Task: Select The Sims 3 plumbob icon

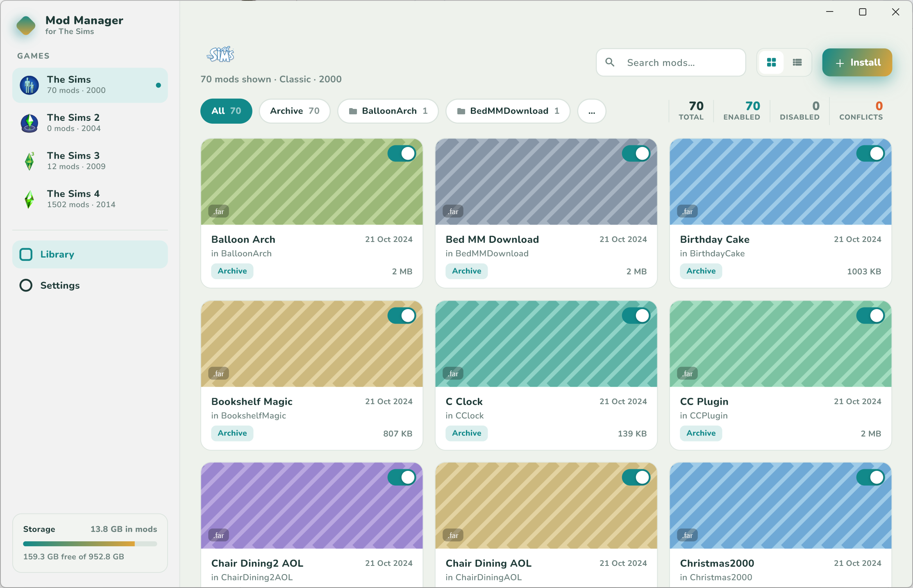Action: (x=30, y=161)
